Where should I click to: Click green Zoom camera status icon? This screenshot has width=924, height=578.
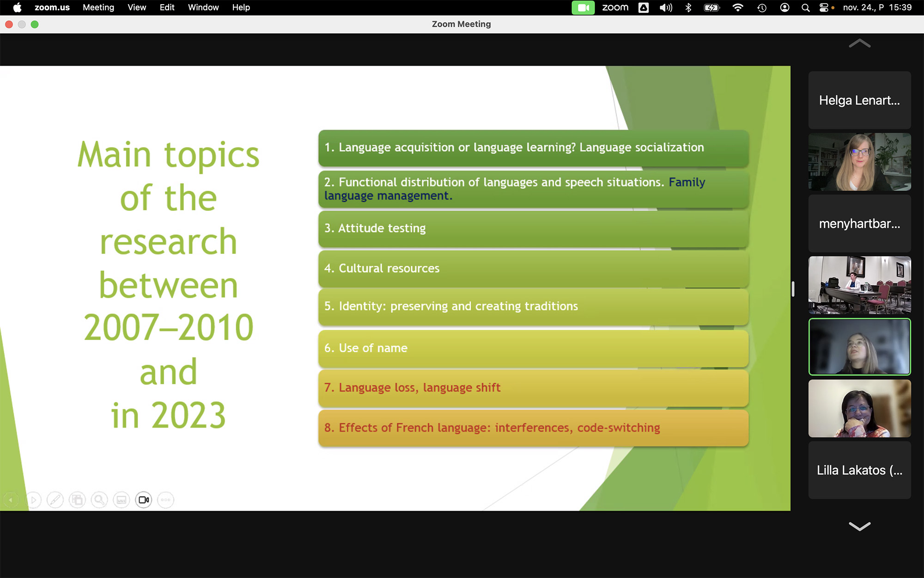[x=583, y=7]
